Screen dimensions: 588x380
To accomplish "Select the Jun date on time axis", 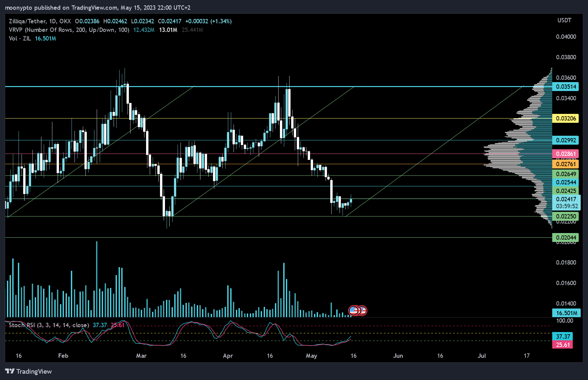I will (x=398, y=356).
